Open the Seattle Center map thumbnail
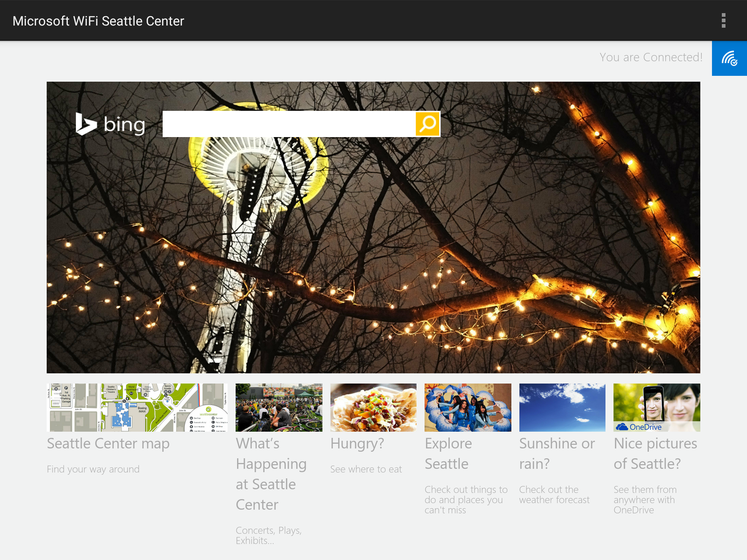This screenshot has height=560, width=747. [137, 407]
